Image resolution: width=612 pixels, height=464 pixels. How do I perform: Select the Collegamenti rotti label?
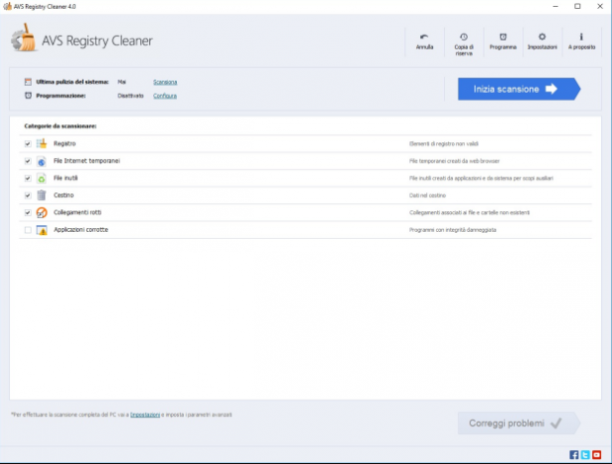78,212
